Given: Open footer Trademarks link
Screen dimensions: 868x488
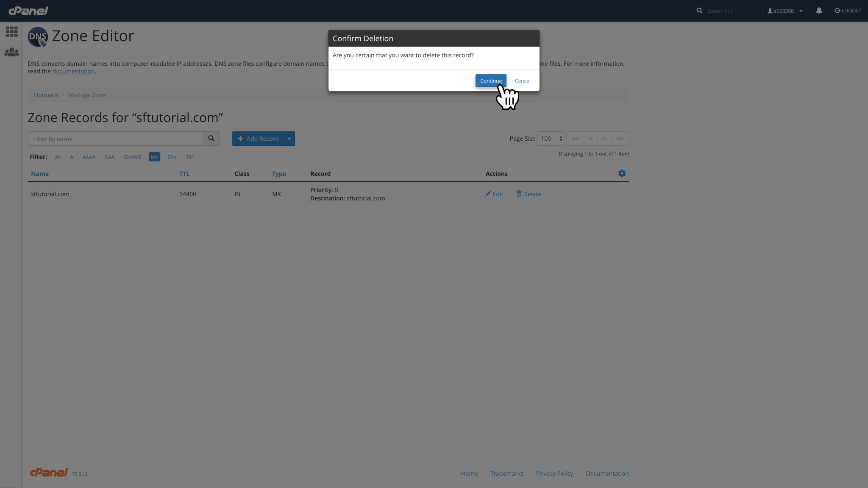Looking at the screenshot, I should coord(506,474).
